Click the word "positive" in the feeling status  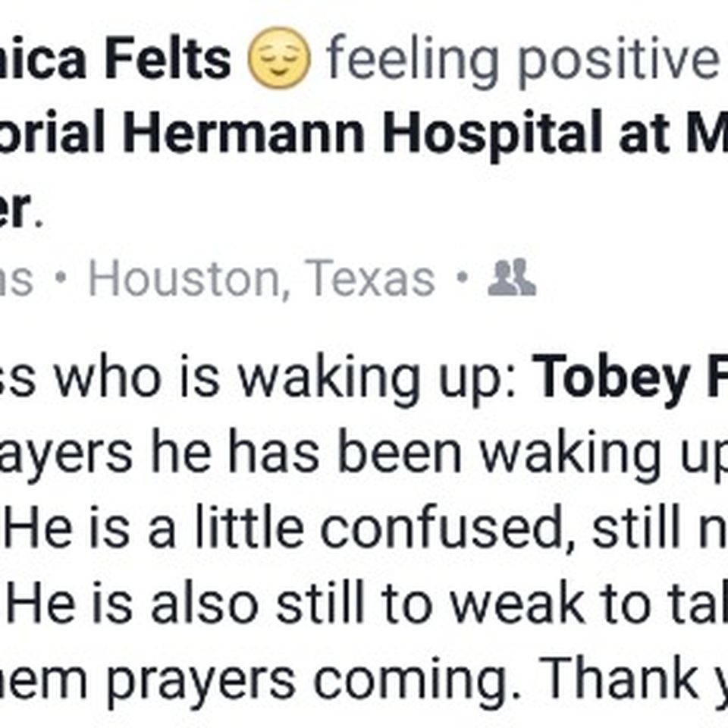(617, 61)
